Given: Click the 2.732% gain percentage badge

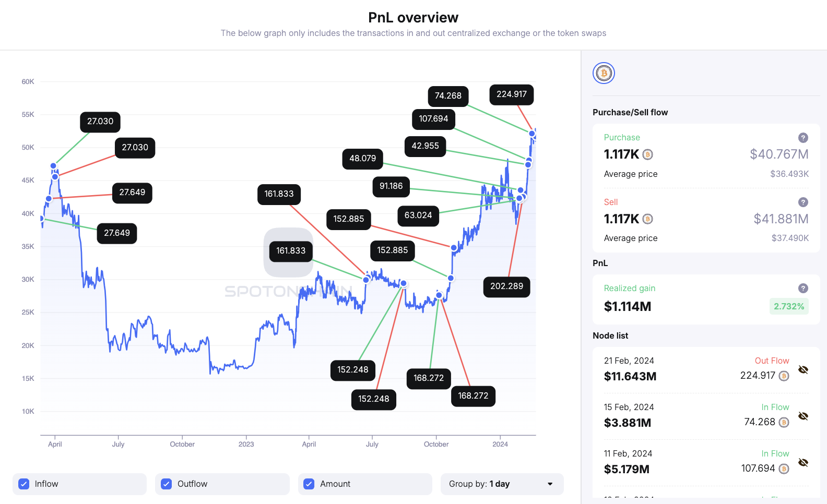Looking at the screenshot, I should point(789,306).
